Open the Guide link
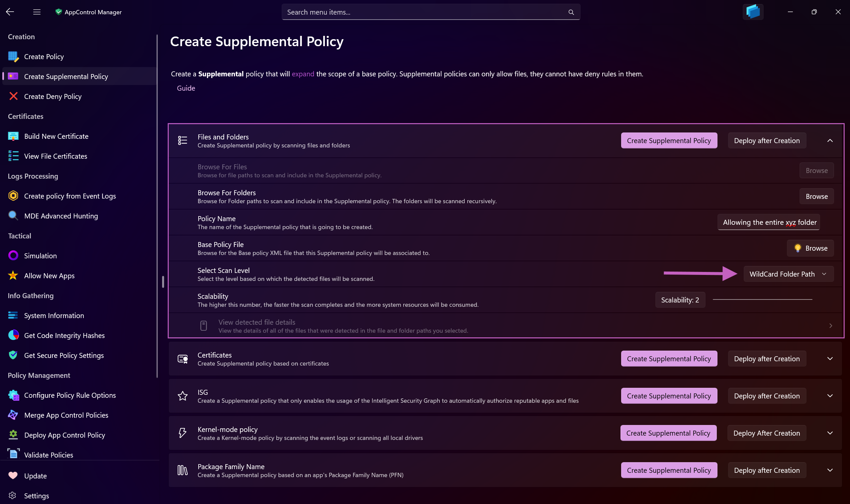The height and width of the screenshot is (504, 850). (x=186, y=88)
